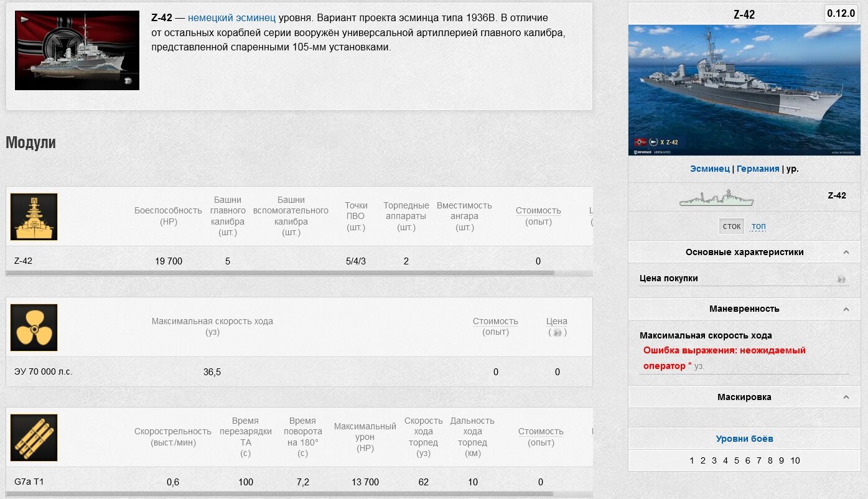Open the large Z-42 ship render image
Screen dimensions: 868x499
coord(744,90)
